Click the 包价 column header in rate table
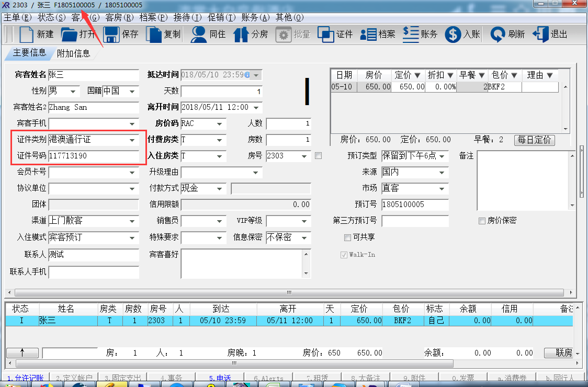The height and width of the screenshot is (387, 588). [504, 75]
